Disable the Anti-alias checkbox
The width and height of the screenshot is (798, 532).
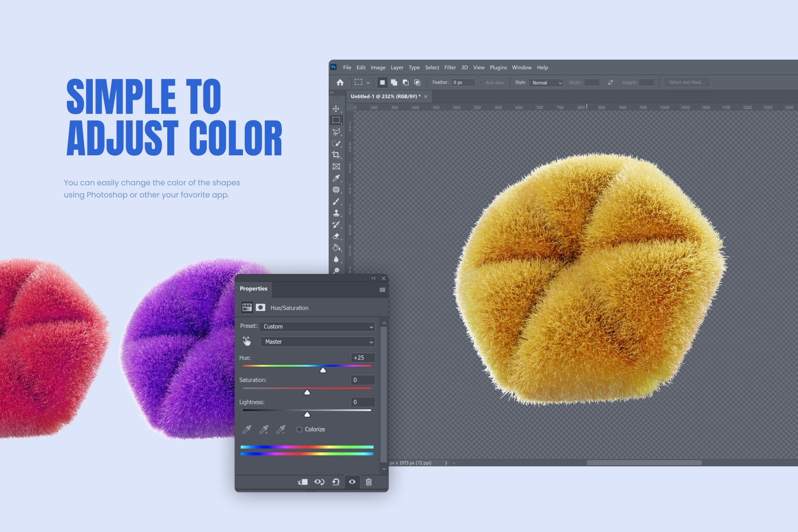point(481,83)
